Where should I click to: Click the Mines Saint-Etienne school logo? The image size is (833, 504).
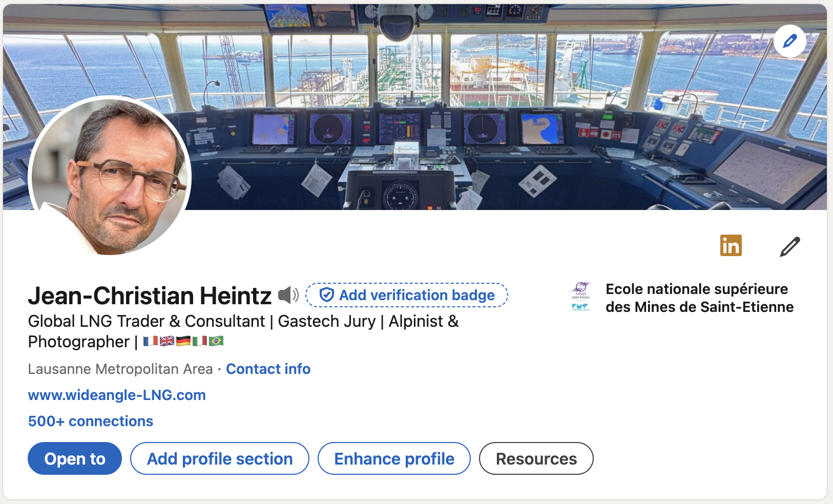[x=581, y=297]
